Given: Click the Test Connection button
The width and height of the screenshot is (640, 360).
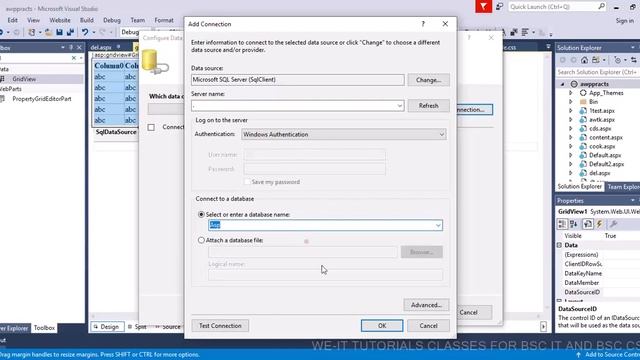Looking at the screenshot, I should tap(220, 326).
